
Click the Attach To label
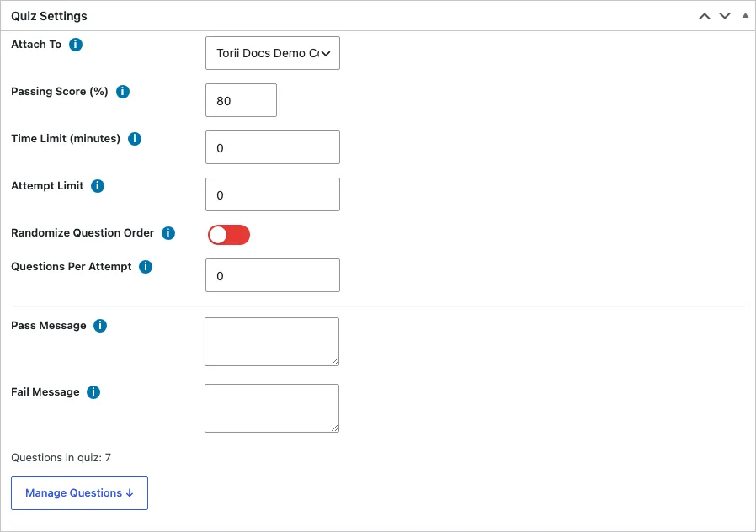click(x=36, y=45)
